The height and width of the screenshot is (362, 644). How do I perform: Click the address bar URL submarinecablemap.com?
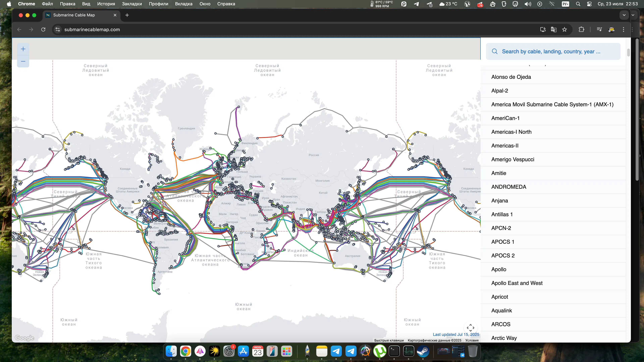pyautogui.click(x=92, y=29)
